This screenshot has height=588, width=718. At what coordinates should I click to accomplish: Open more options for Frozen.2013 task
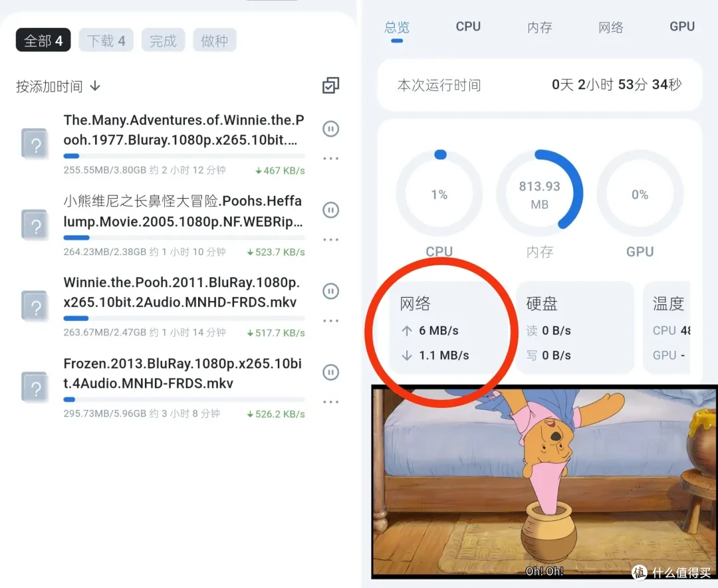coord(330,402)
